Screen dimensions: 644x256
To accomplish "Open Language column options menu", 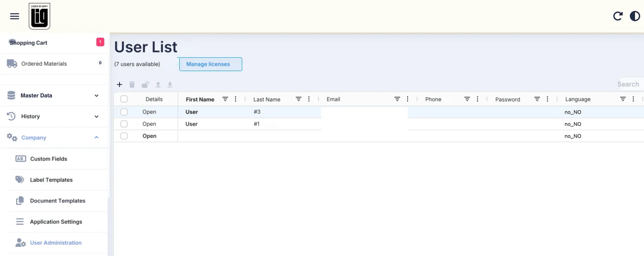I will [x=633, y=99].
